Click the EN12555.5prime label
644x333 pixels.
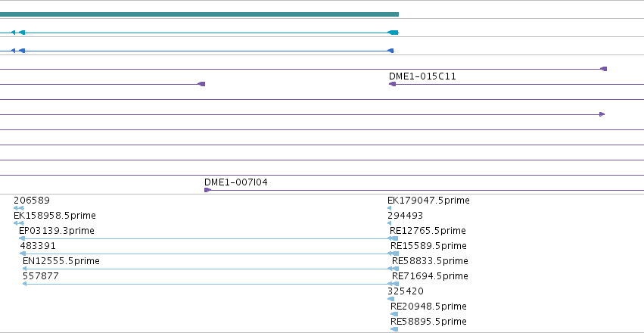[61, 261]
